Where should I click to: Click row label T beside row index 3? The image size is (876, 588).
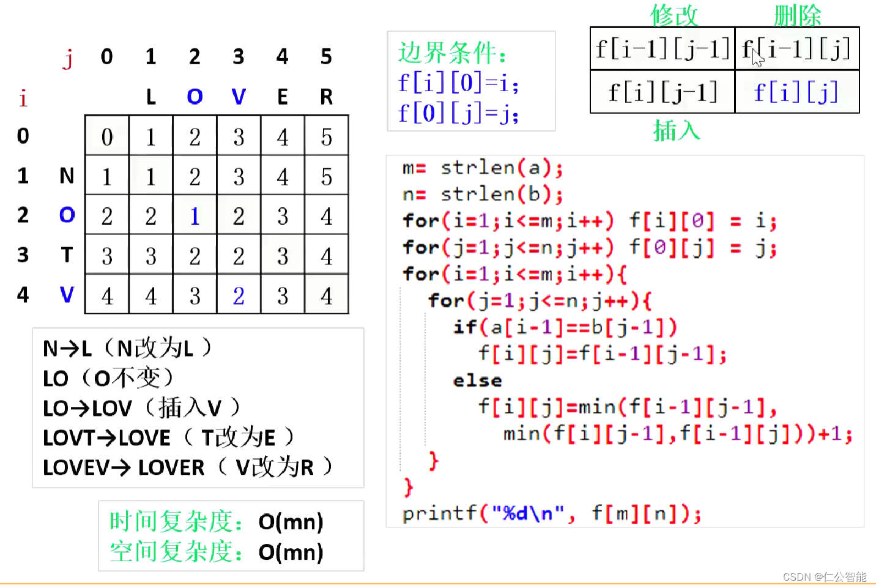point(67,255)
